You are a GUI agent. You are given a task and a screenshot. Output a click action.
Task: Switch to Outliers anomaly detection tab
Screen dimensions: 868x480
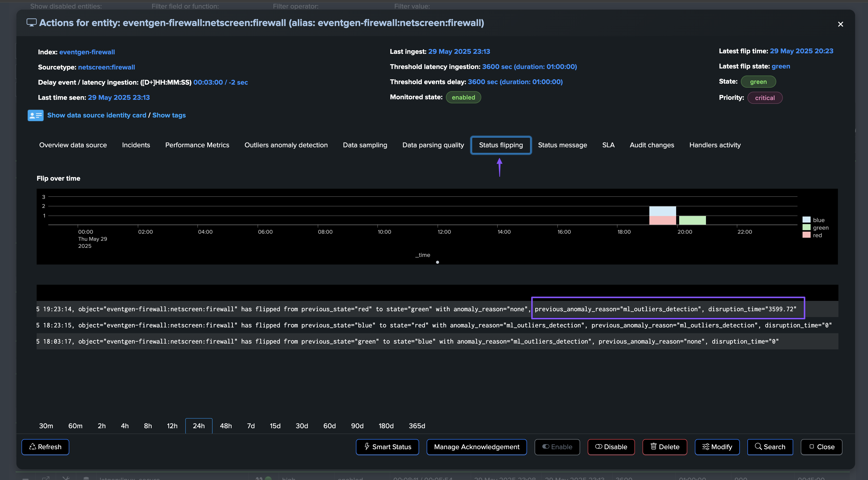coord(286,145)
